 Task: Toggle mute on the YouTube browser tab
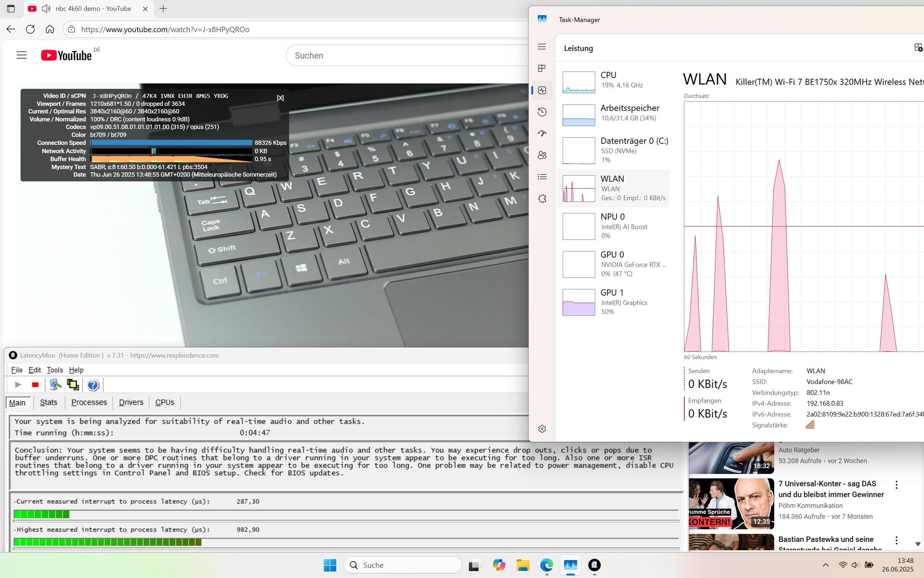(46, 9)
